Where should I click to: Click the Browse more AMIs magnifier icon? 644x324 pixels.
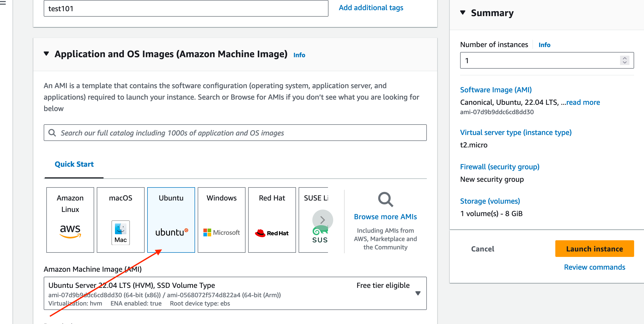(385, 199)
